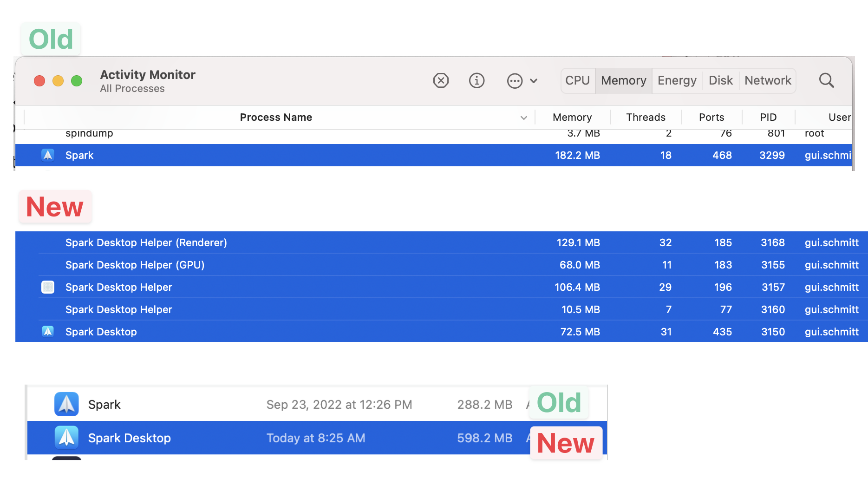Click the Spark Desktop icon in Finder list
The image size is (868, 498).
(66, 438)
